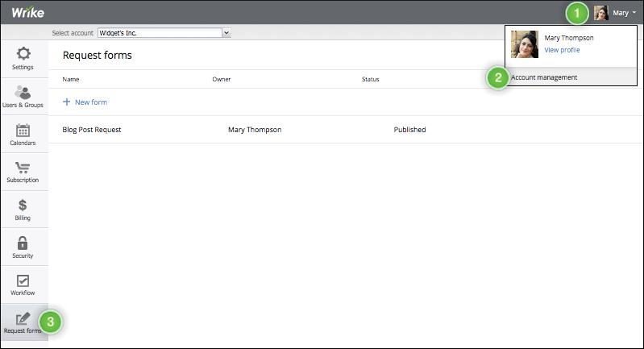
Task: Click the Status column header
Action: 371,79
